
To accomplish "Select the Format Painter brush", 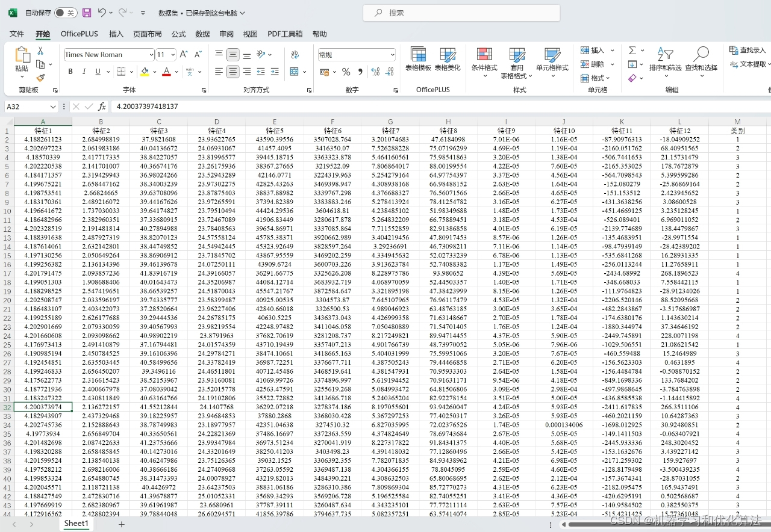I will (40, 78).
